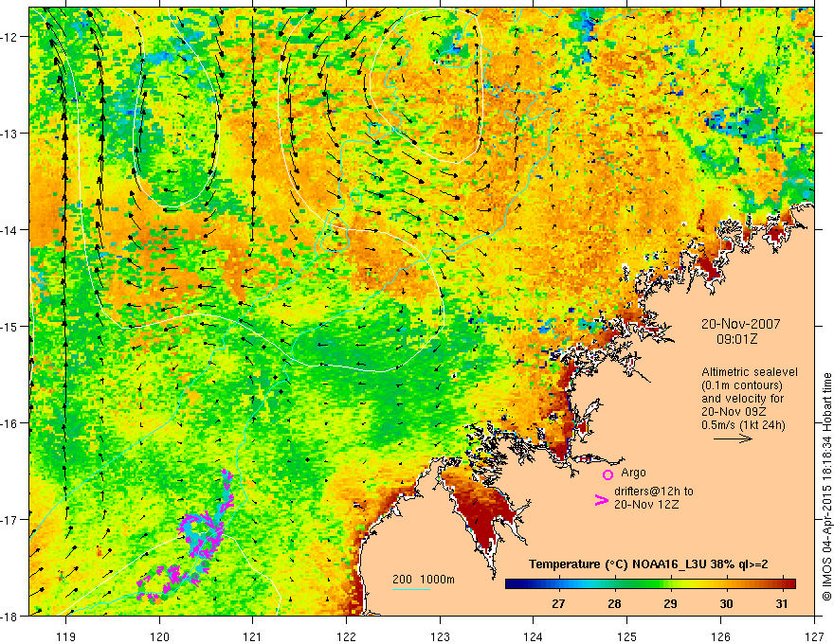Click the longitude label 123
This screenshot has width=834, height=644.
click(440, 637)
